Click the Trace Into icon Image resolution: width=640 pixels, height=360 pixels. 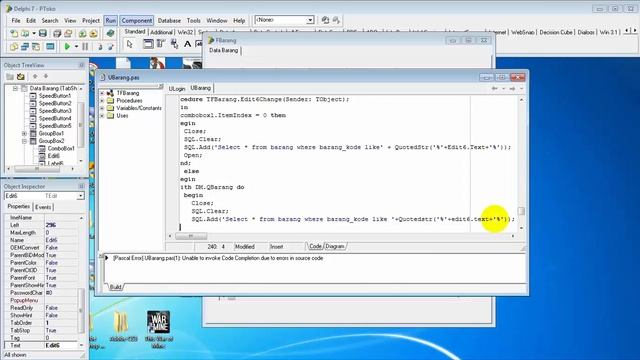(x=100, y=47)
